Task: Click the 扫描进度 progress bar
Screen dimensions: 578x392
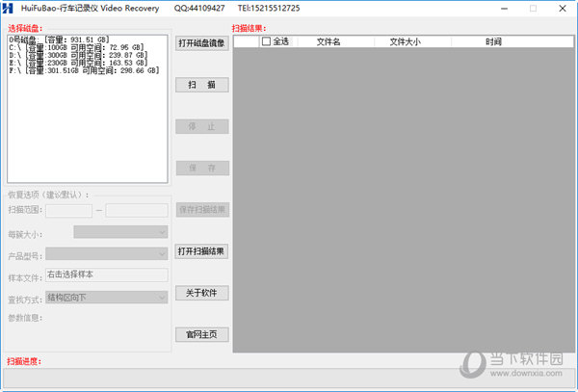Action: 289,378
